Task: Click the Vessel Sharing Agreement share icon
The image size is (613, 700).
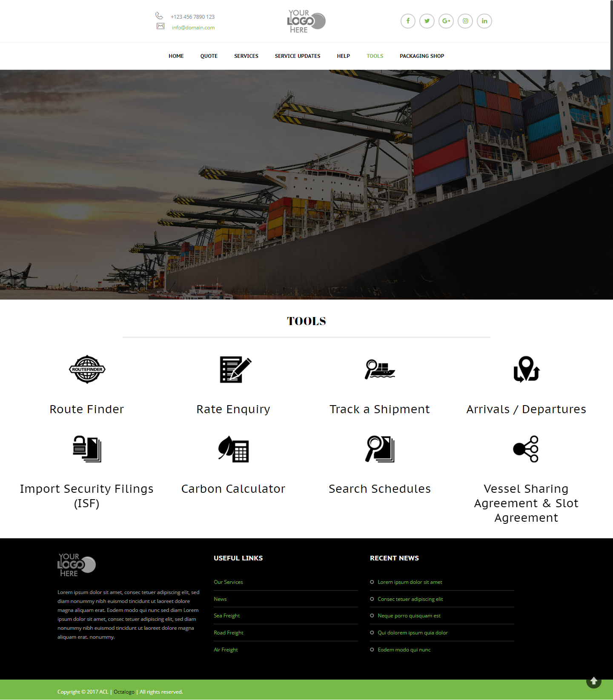Action: pos(526,449)
